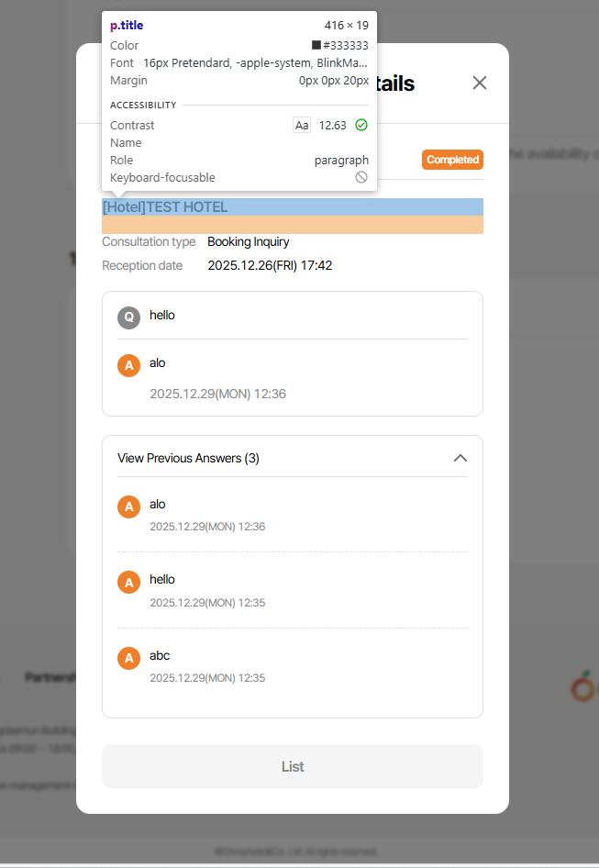Click the reception date 2025.12.26(FRI) 17:42
599x868 pixels.
pyautogui.click(x=270, y=266)
